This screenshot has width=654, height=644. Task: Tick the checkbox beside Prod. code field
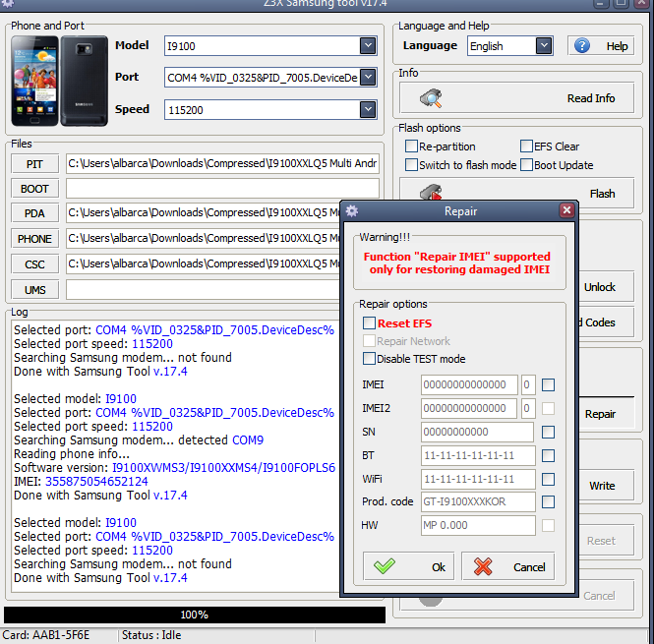(x=548, y=501)
